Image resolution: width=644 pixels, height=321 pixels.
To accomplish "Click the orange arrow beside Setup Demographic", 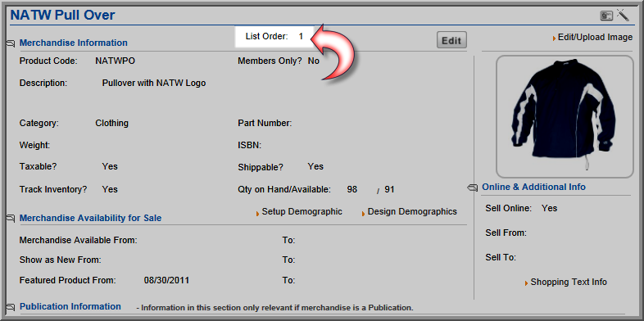I will click(257, 214).
